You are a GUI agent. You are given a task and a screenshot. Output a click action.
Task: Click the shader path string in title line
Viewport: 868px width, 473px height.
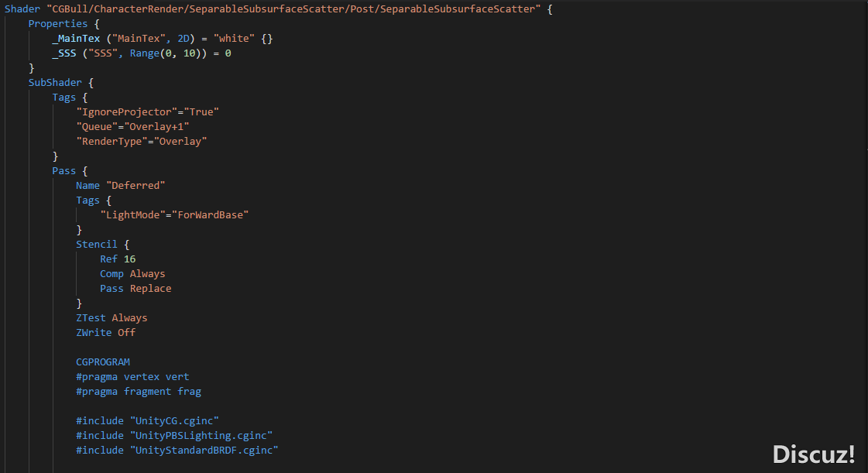(x=293, y=9)
